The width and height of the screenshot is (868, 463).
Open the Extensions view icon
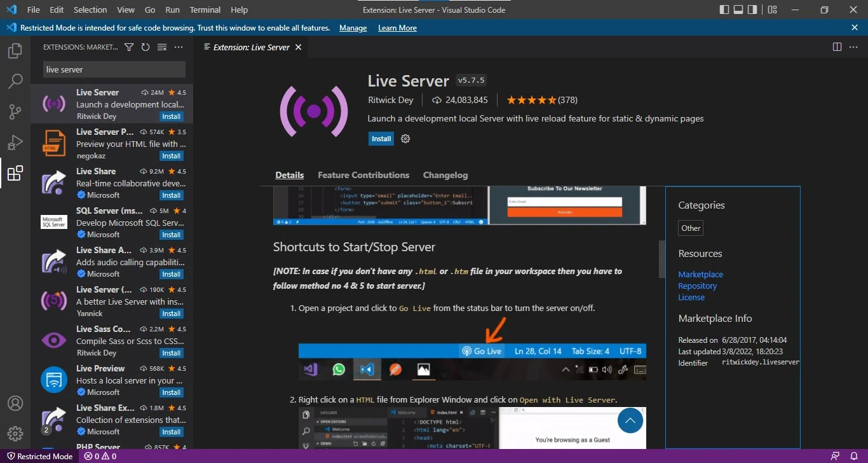(x=15, y=173)
